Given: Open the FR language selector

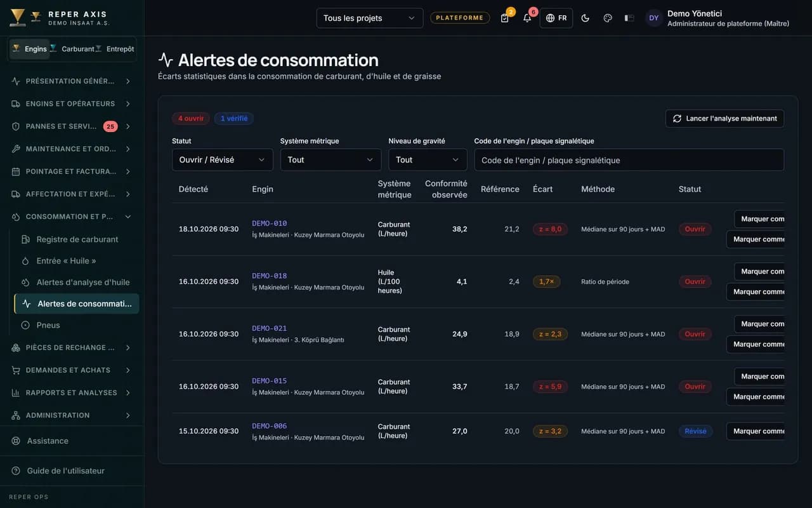Looking at the screenshot, I should [x=556, y=18].
